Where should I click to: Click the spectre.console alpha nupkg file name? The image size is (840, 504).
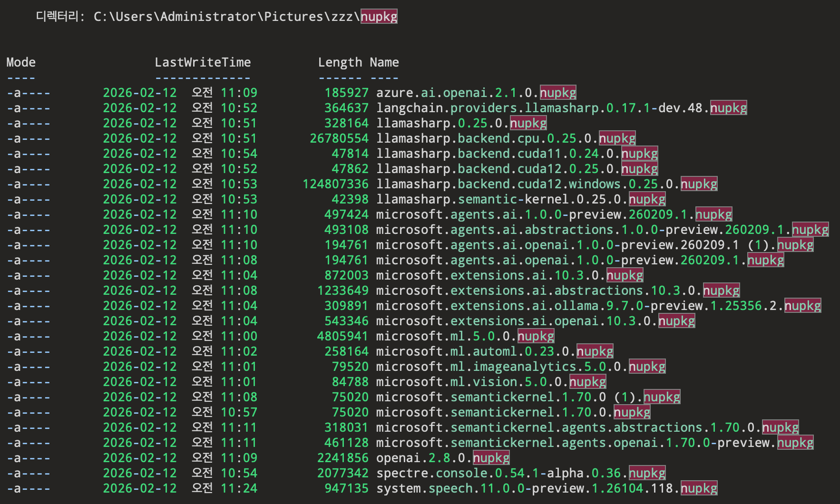[521, 473]
